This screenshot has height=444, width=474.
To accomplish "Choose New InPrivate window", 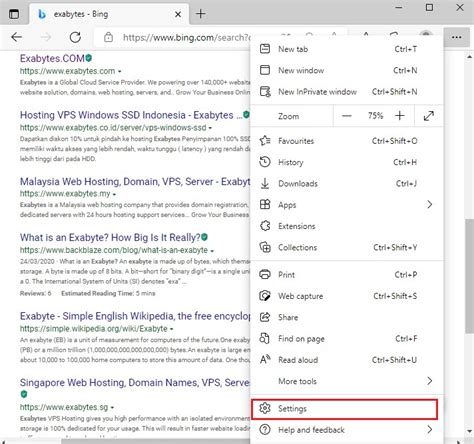I will 347,92.
